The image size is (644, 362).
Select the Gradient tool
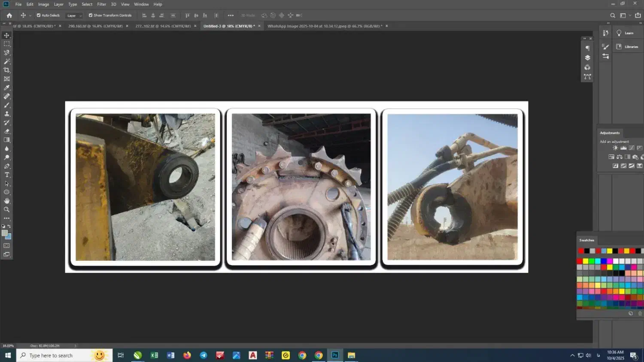7,140
